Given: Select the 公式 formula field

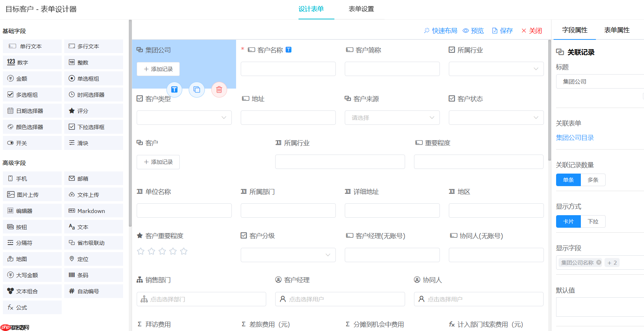Looking at the screenshot, I should (32, 307).
